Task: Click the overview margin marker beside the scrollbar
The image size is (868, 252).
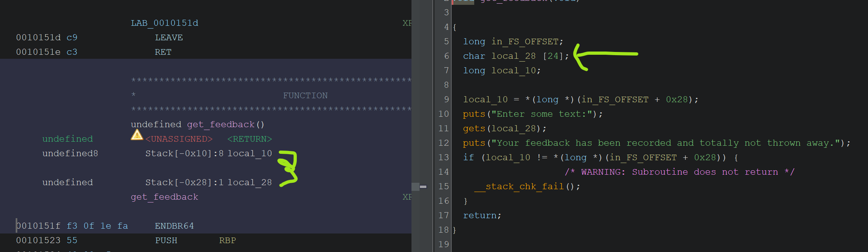Action: tap(423, 187)
